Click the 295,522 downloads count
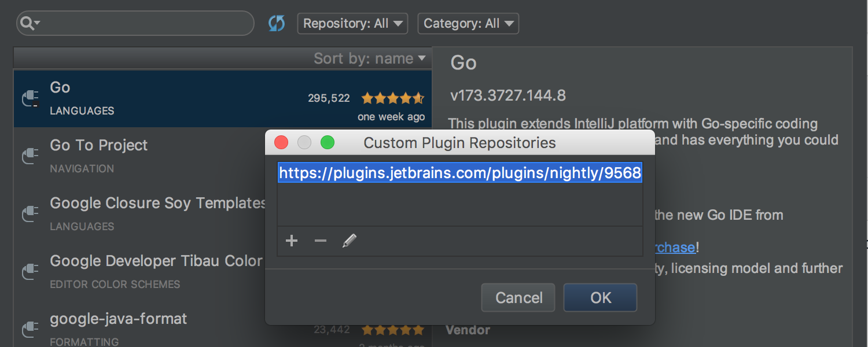The height and width of the screenshot is (347, 868). 329,98
